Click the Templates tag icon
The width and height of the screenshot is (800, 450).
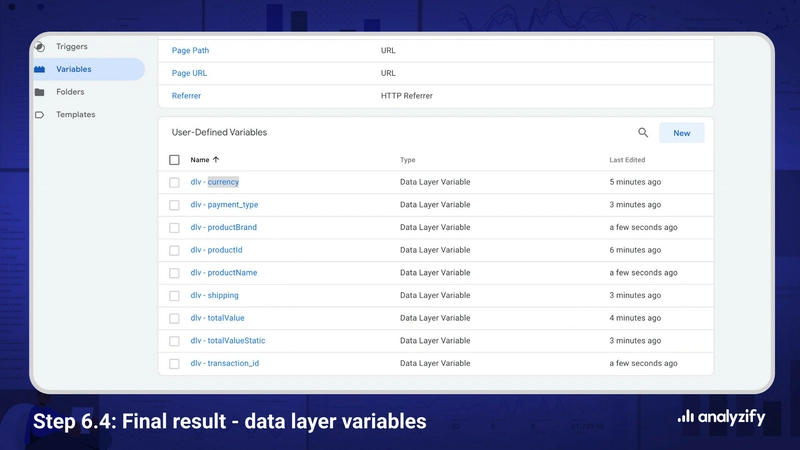(x=39, y=115)
